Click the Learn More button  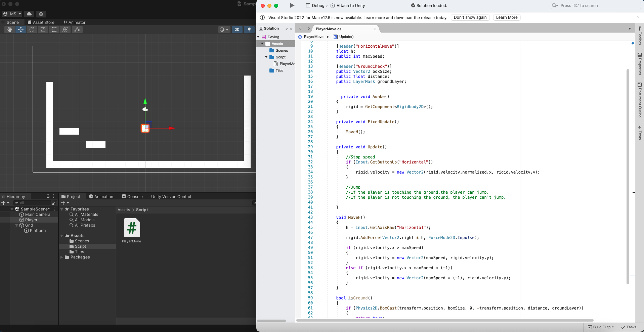pos(507,17)
